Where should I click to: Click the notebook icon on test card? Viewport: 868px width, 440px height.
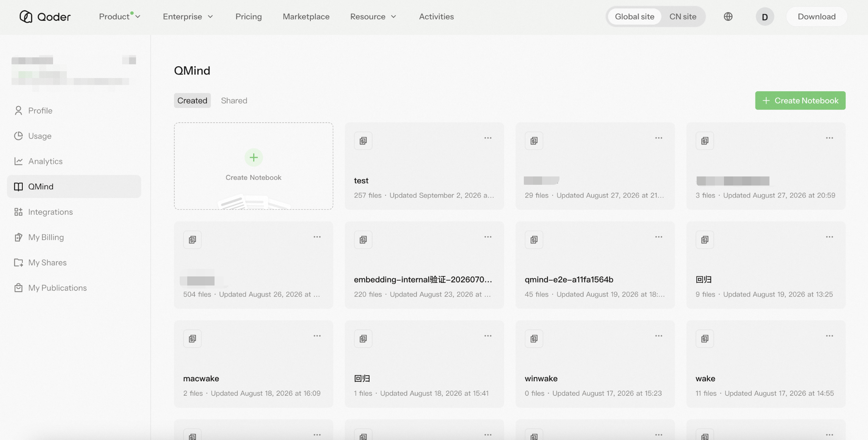tap(363, 141)
